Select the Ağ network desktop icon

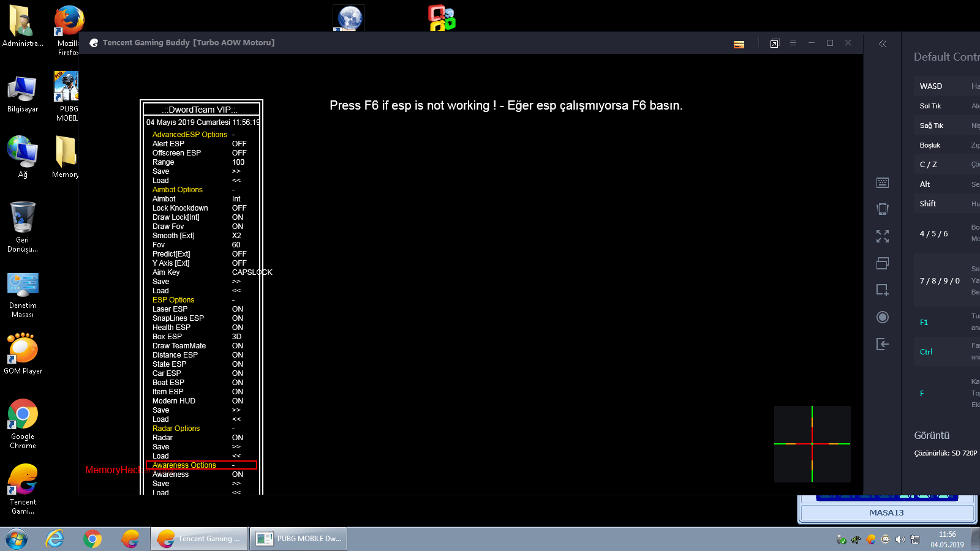point(23,157)
